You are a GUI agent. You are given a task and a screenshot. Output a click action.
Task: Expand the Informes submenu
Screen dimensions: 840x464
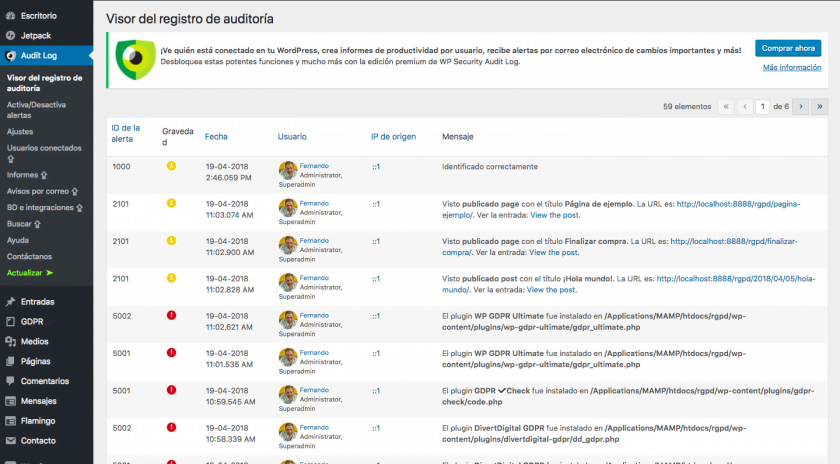[x=25, y=174]
